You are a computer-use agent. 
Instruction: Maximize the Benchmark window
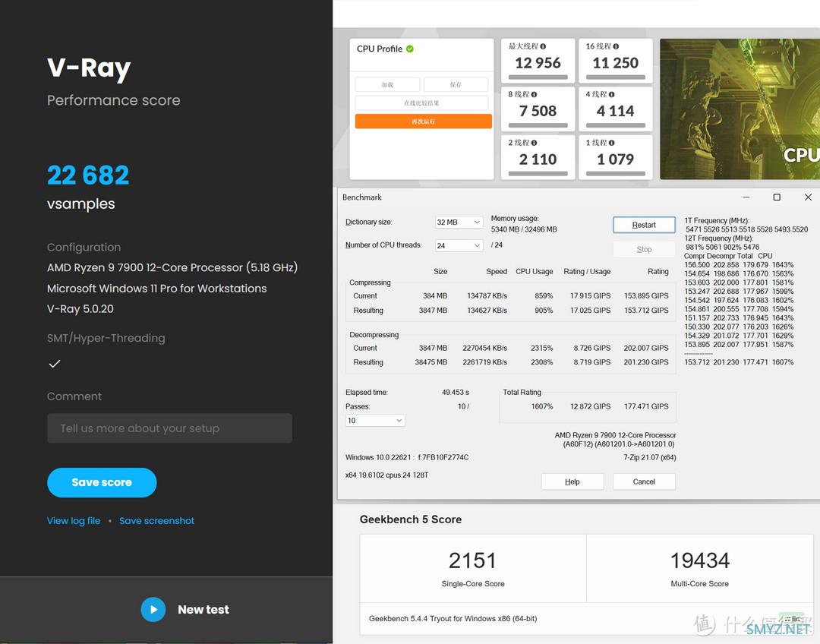777,197
